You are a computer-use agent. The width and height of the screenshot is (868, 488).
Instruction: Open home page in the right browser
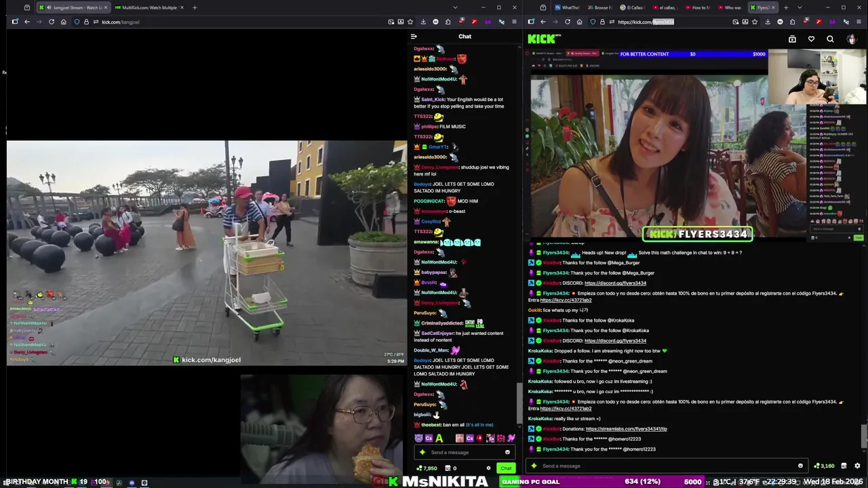pos(579,22)
